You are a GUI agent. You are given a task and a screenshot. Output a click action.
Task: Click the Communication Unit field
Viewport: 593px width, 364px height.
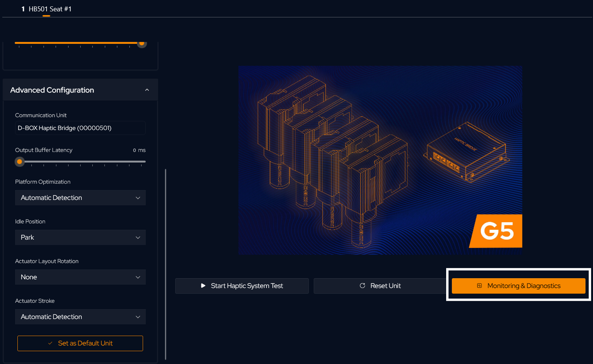pyautogui.click(x=80, y=128)
